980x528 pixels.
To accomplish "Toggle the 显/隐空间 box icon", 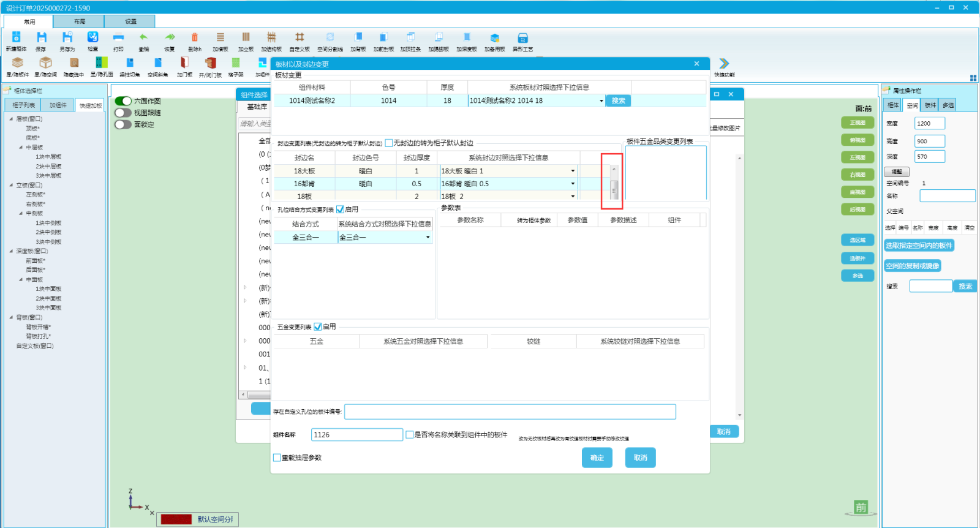I will tap(45, 63).
